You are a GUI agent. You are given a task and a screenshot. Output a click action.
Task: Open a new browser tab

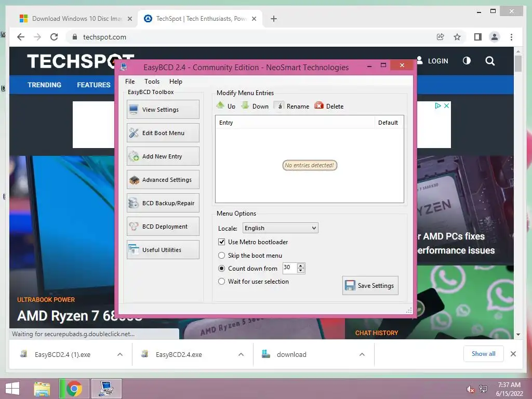click(274, 19)
